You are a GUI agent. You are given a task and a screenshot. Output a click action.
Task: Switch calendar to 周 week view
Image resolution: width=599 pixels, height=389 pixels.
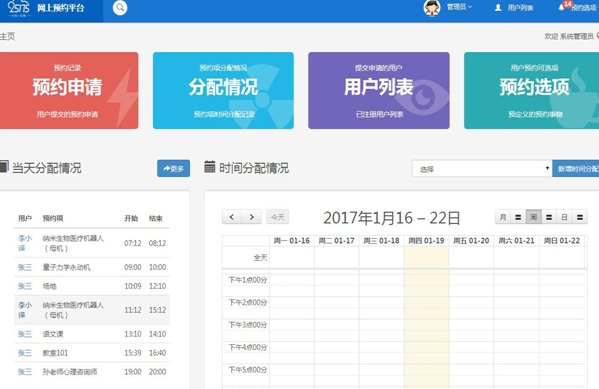pyautogui.click(x=534, y=217)
